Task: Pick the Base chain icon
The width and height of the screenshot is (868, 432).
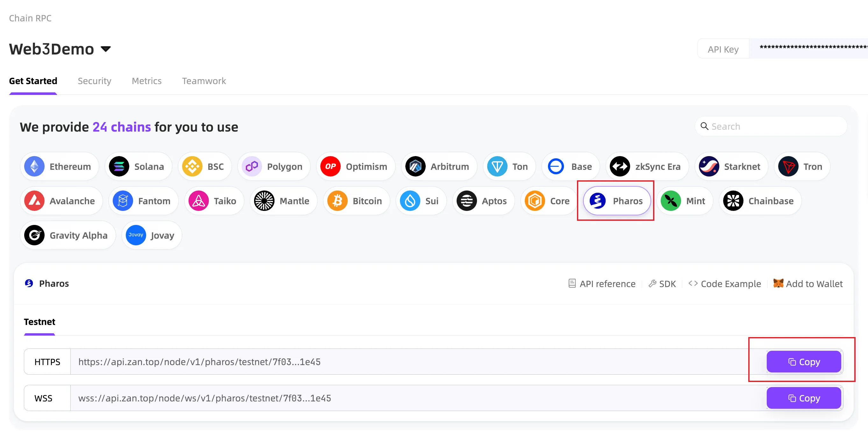Action: (556, 166)
